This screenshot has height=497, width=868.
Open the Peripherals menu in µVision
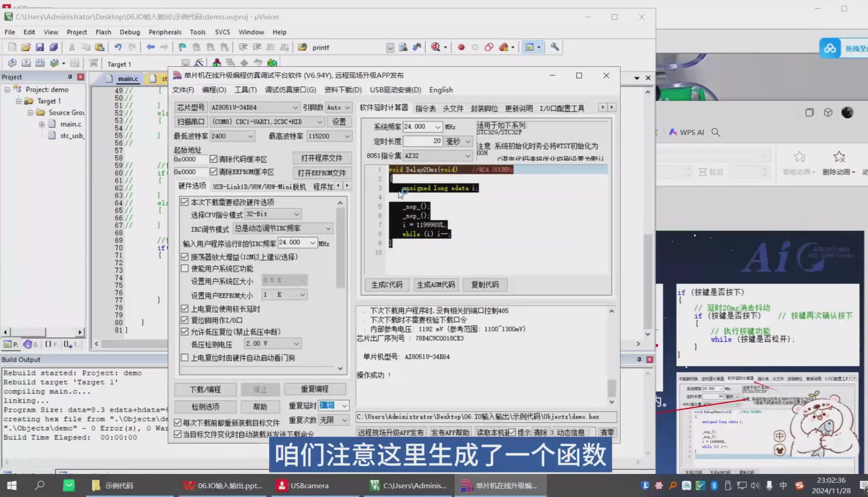pyautogui.click(x=165, y=32)
